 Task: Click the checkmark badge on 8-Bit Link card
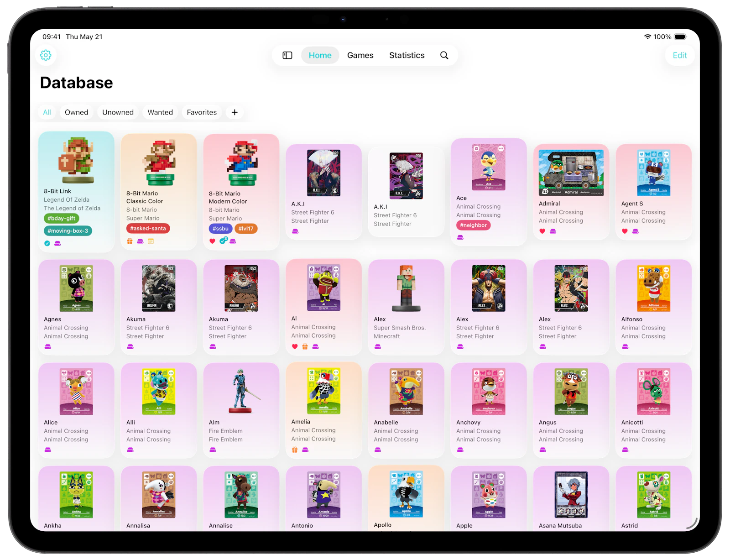(x=47, y=243)
